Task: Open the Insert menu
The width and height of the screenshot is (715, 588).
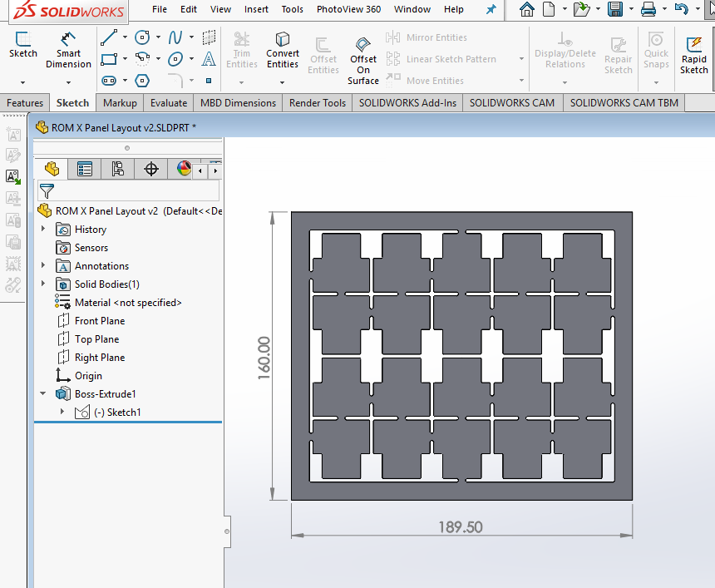Action: [256, 9]
